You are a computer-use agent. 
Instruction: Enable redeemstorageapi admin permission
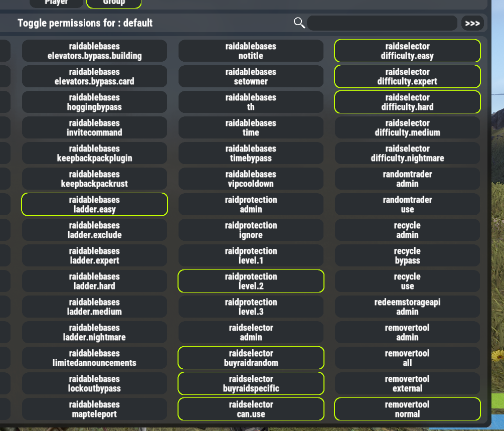coord(407,307)
